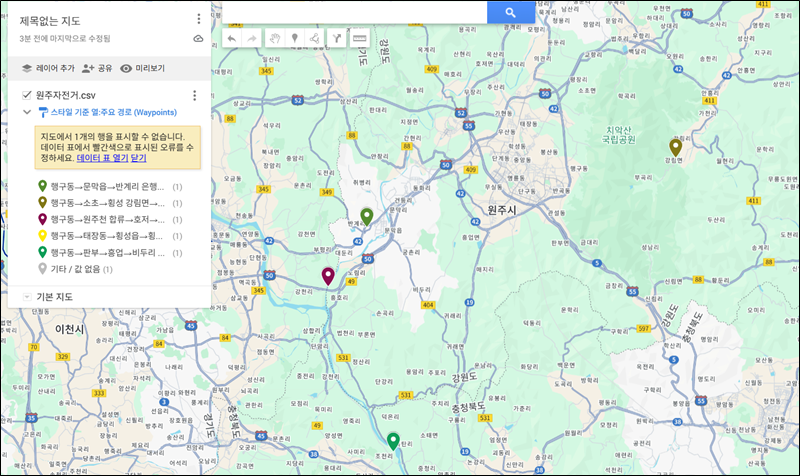This screenshot has width=800, height=476.
Task: Select the add marker tool
Action: click(294, 38)
